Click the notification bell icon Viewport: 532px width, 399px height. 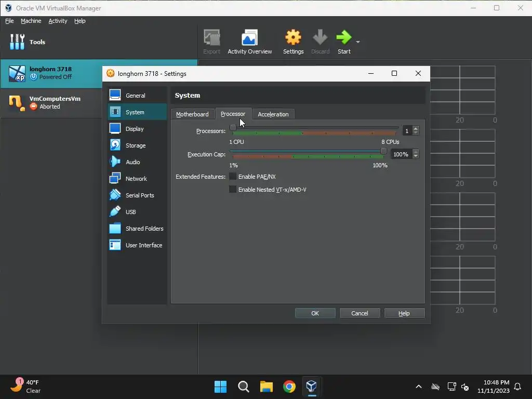(x=517, y=387)
